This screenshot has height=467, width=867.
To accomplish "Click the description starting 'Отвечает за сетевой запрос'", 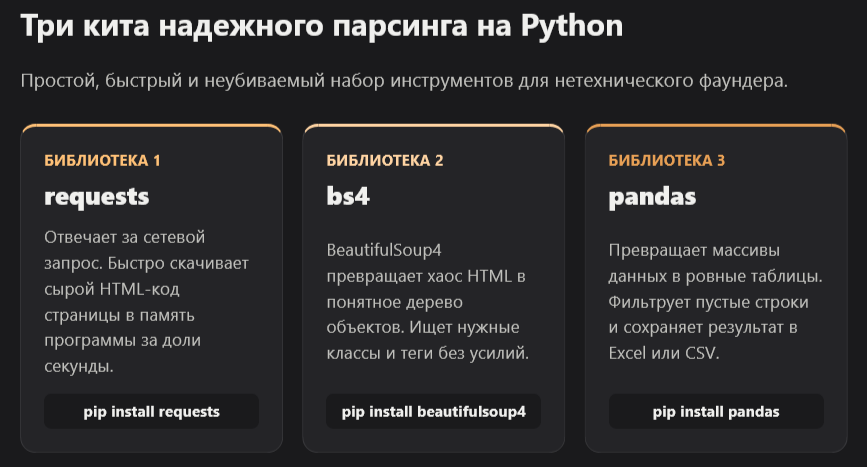I will [x=147, y=302].
